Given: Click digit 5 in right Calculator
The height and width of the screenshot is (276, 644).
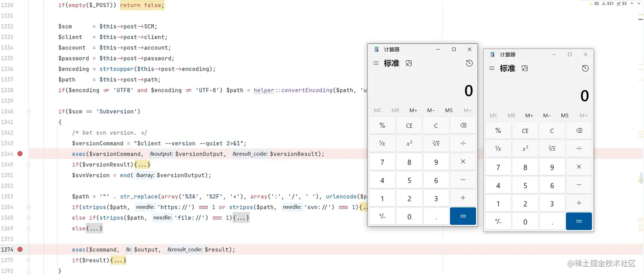Looking at the screenshot, I should [x=525, y=185].
